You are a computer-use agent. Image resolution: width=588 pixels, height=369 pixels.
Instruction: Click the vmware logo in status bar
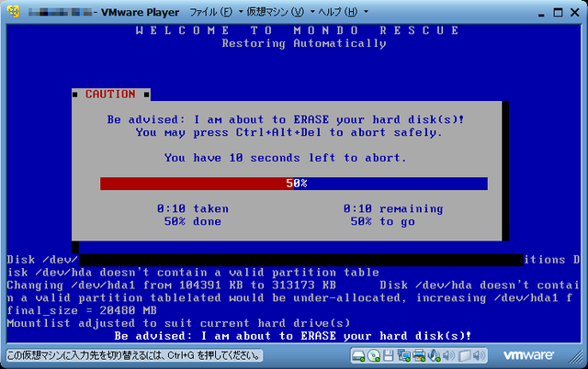528,355
